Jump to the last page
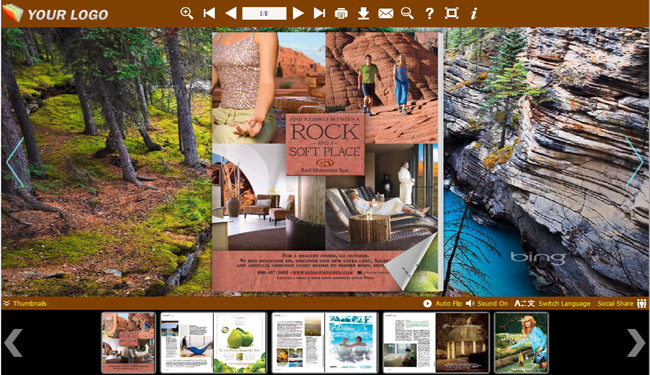This screenshot has width=650, height=375. (319, 13)
